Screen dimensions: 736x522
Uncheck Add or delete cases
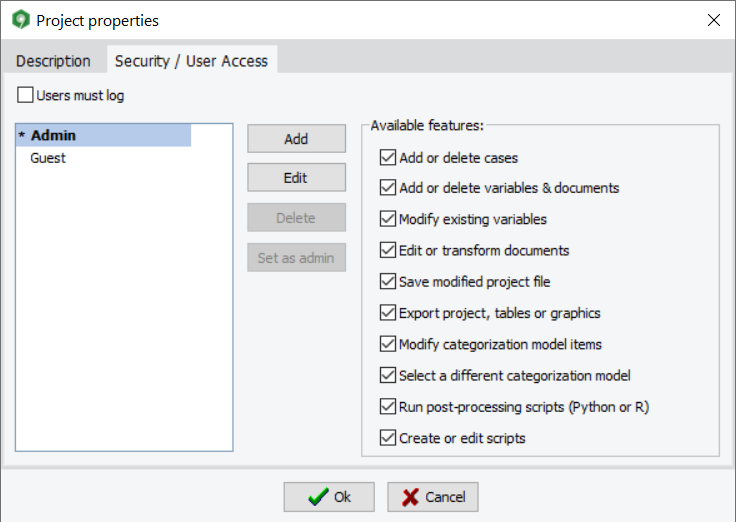pos(388,157)
